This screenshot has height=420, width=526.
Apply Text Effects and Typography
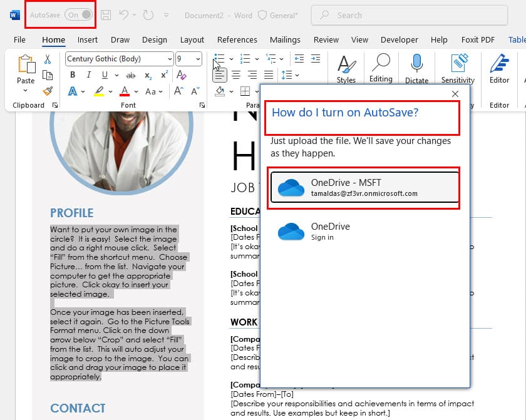click(73, 91)
